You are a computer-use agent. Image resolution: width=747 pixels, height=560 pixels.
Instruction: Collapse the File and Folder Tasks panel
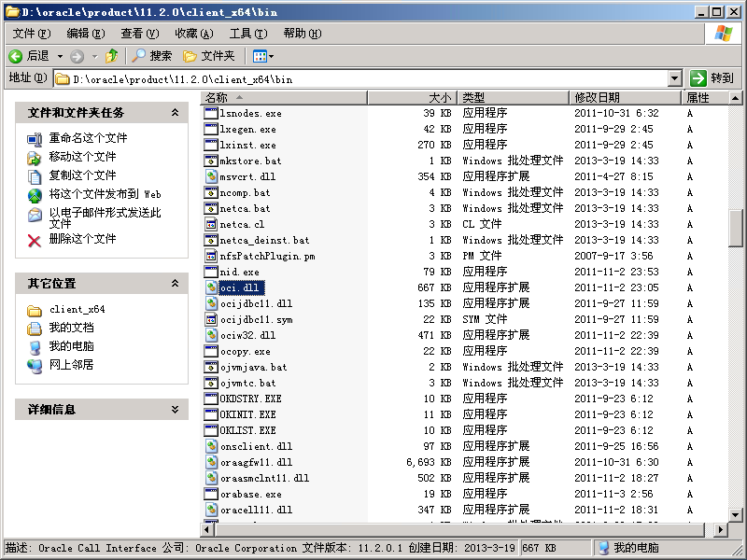[175, 112]
